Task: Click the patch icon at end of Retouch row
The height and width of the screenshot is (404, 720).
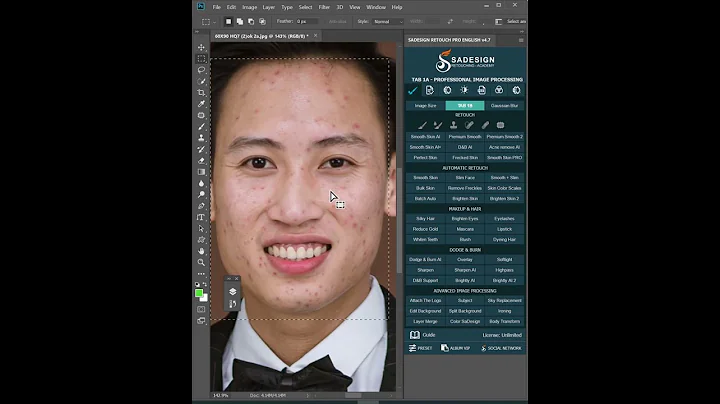Action: [501, 125]
